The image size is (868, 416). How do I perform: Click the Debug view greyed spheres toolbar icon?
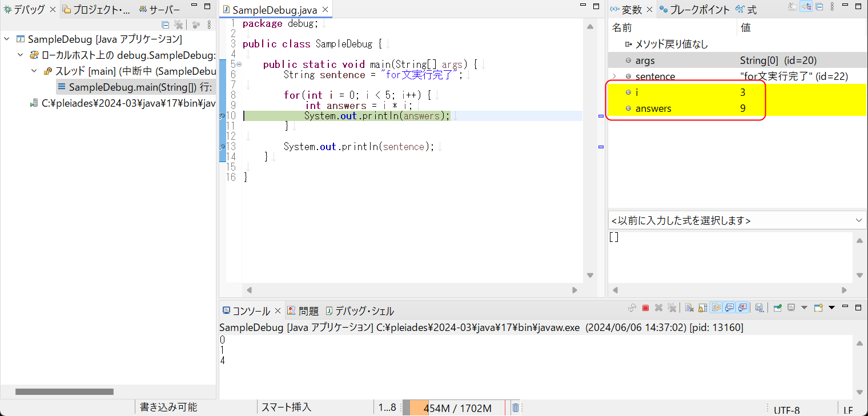tap(196, 25)
